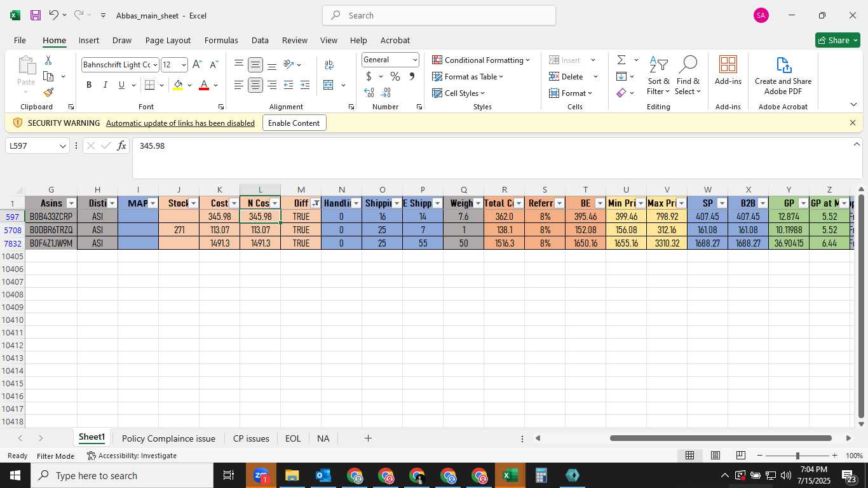Open the Calculator from the taskbar

[541, 475]
